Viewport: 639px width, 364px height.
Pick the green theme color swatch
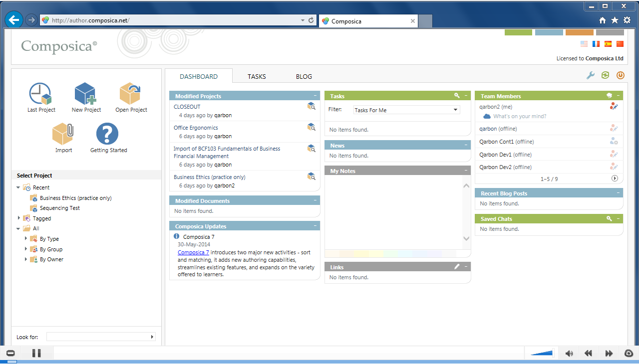click(x=518, y=32)
